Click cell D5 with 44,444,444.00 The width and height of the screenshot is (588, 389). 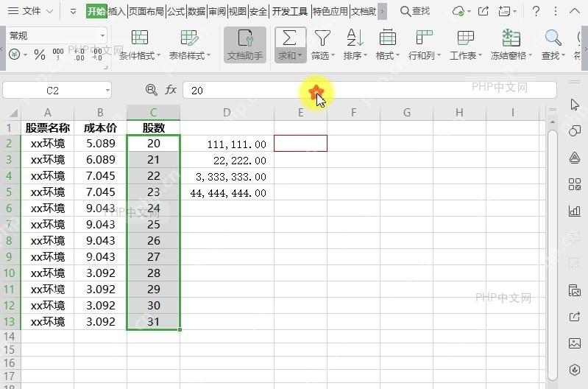pyautogui.click(x=227, y=192)
